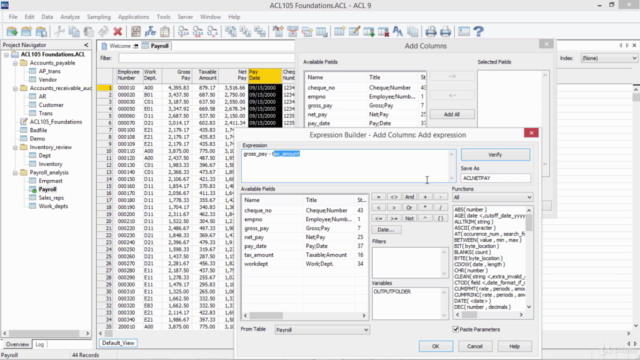Select the Sales_reps table in navigator
640x360 pixels.
[x=51, y=198]
